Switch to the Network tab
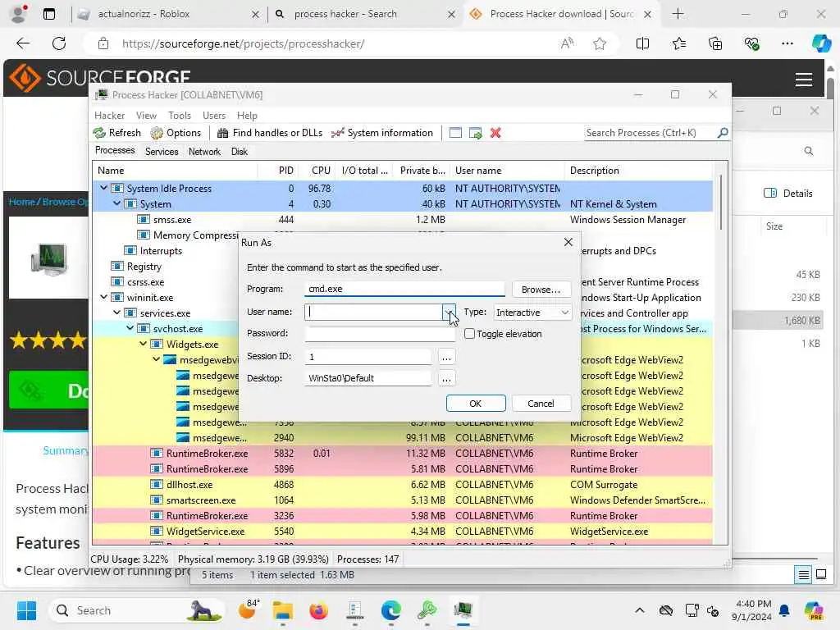Screen dimensions: 840x630 (x=204, y=152)
